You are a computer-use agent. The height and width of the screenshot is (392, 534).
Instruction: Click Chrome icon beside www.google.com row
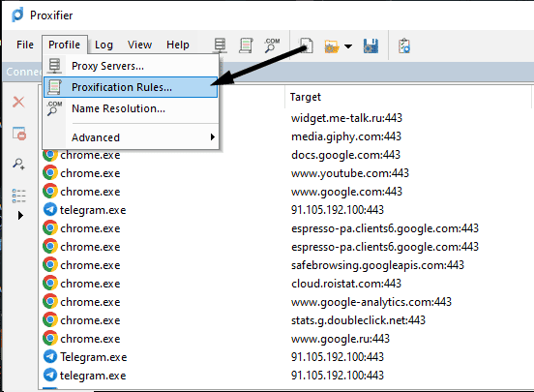(50, 192)
